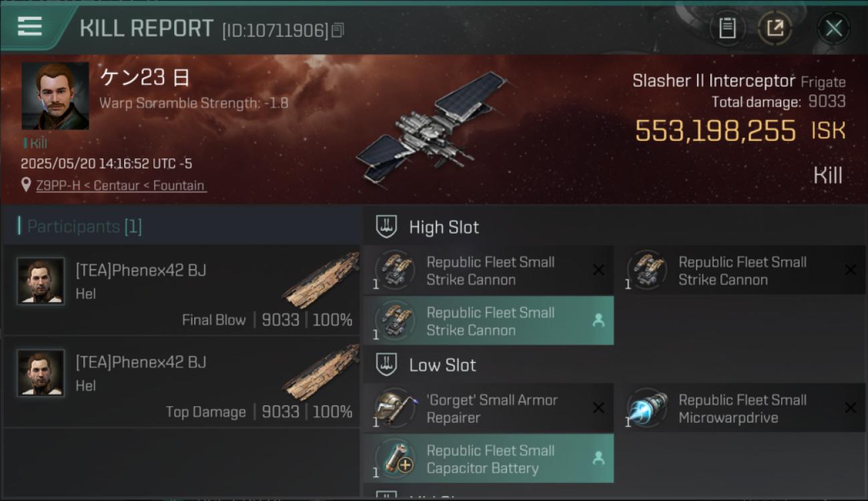Select Republic Fleet Small Microwarpdrive item
Image resolution: width=868 pixels, height=501 pixels.
point(740,408)
